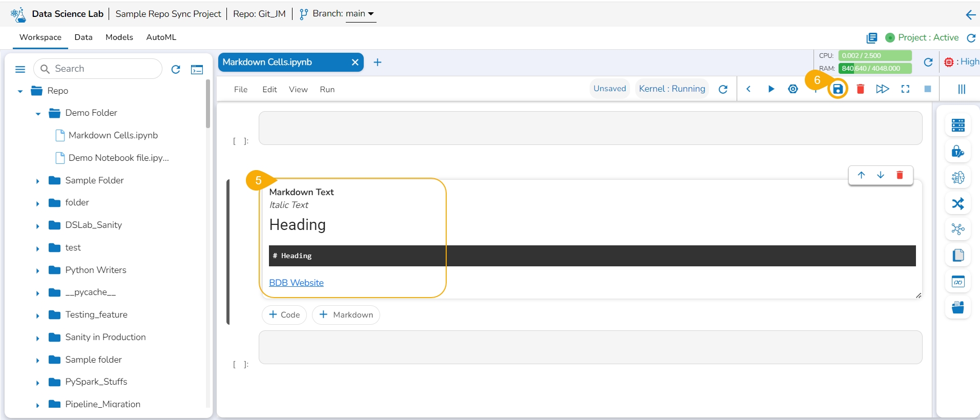
Task: Expand the Sanity in Production folder
Action: coord(38,338)
